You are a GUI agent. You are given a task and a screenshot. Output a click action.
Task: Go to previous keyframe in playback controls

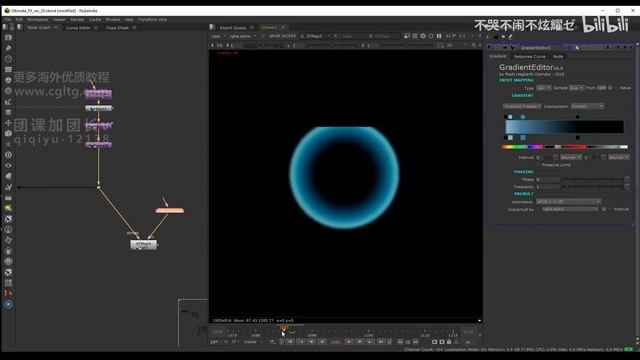pyautogui.click(x=301, y=342)
